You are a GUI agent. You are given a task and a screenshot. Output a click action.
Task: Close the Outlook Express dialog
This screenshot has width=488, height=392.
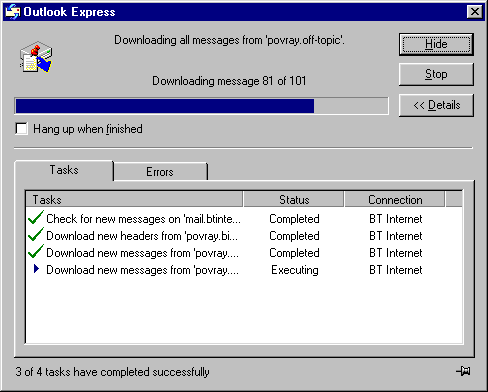click(475, 12)
